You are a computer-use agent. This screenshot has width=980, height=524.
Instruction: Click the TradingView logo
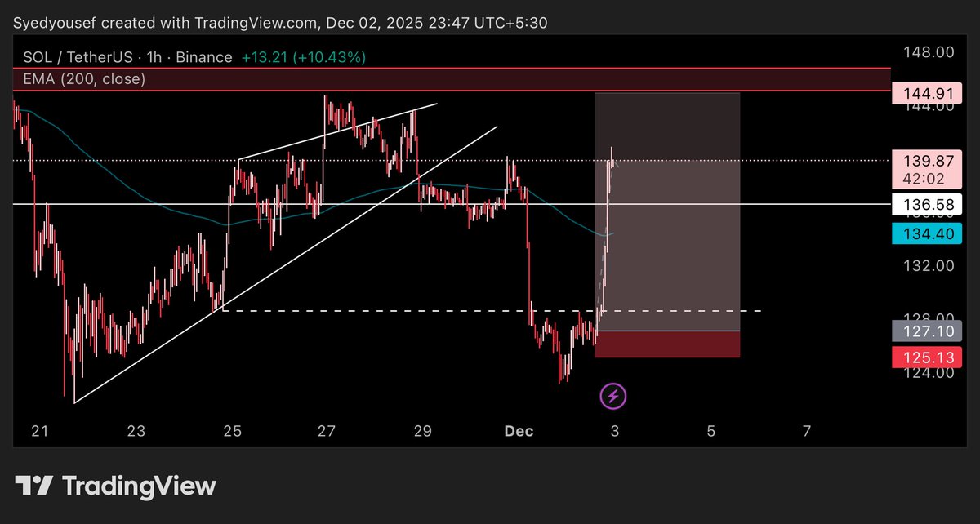[118, 486]
